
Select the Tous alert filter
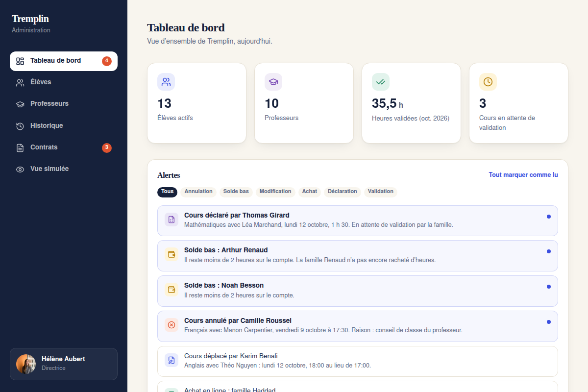pos(168,192)
